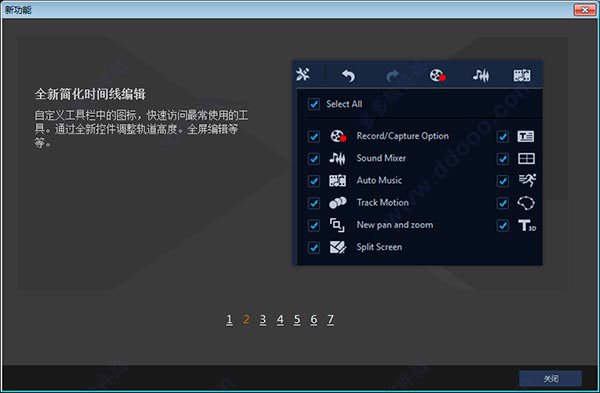Click the subtitle editor icon in right column
The image size is (600, 393).
[x=526, y=136]
